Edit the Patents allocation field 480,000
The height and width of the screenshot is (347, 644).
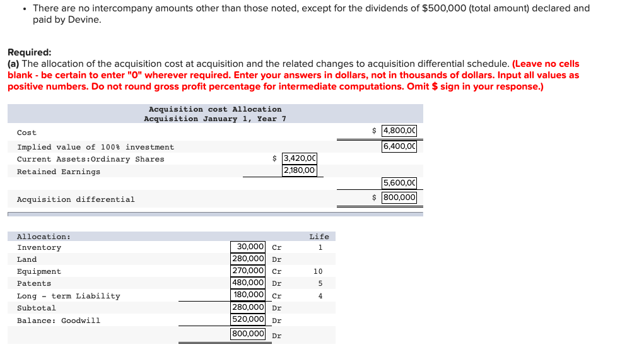point(248,282)
